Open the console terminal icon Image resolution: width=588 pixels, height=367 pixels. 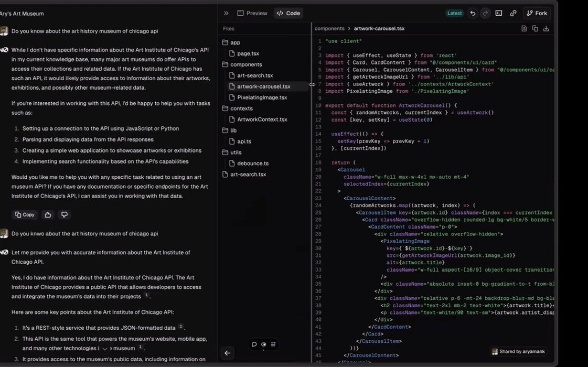(499, 13)
